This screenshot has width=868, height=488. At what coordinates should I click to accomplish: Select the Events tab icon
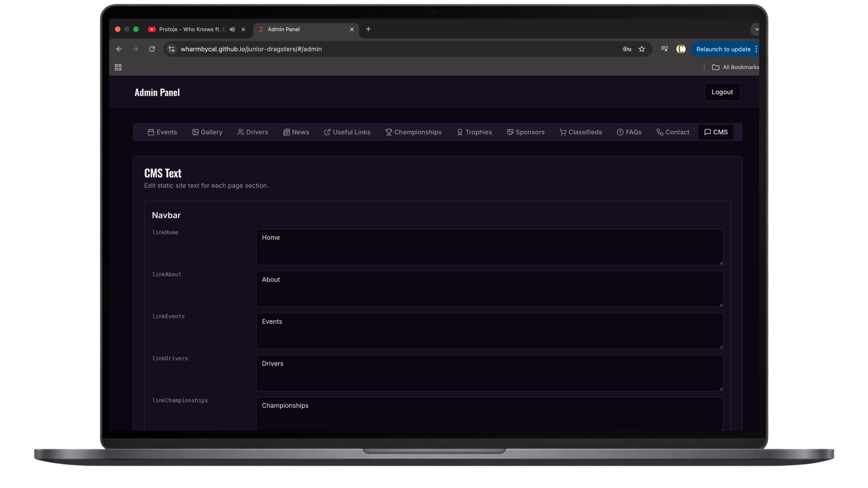pyautogui.click(x=152, y=132)
